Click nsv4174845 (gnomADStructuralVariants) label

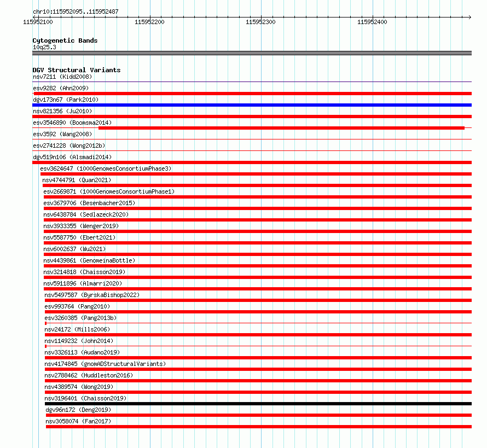click(x=105, y=364)
